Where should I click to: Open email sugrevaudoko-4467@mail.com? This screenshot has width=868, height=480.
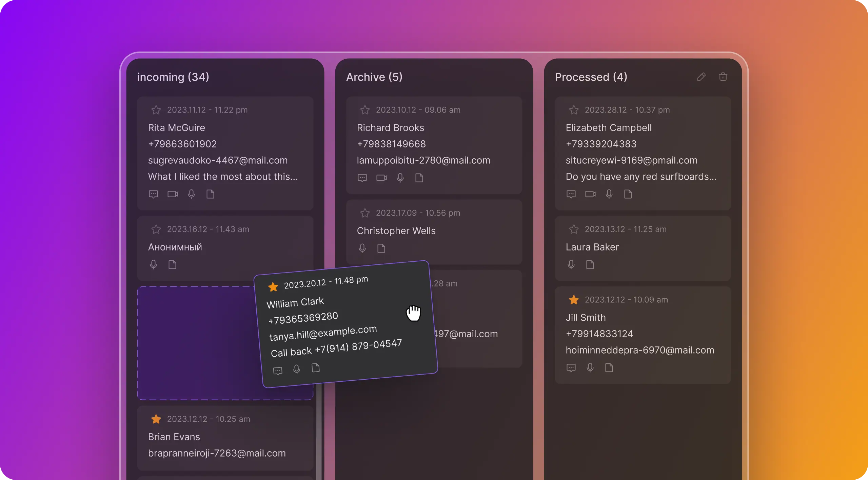pyautogui.click(x=218, y=160)
